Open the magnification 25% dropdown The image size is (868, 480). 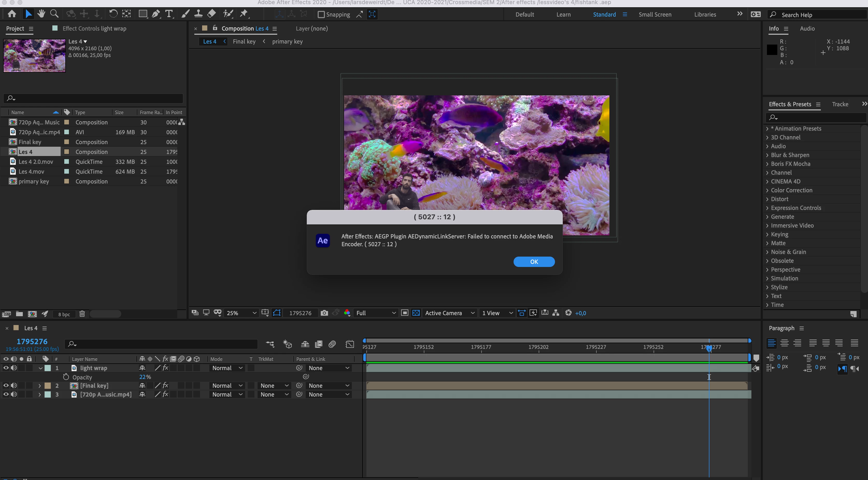tap(241, 313)
